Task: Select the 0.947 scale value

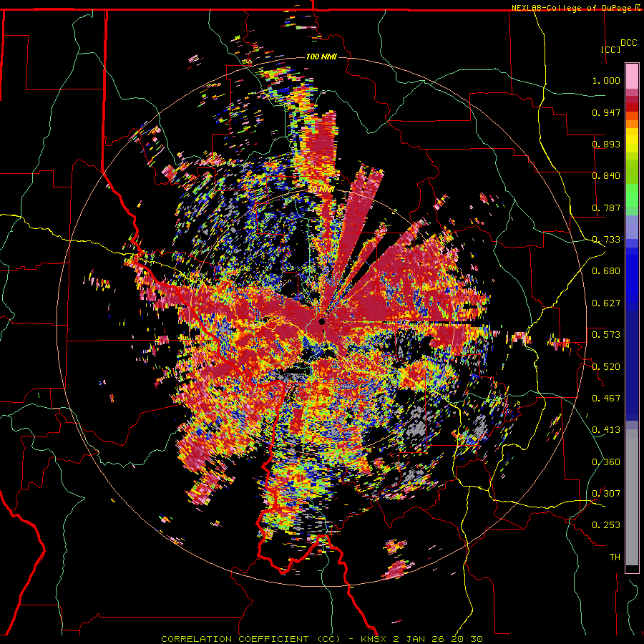Action: coord(606,112)
